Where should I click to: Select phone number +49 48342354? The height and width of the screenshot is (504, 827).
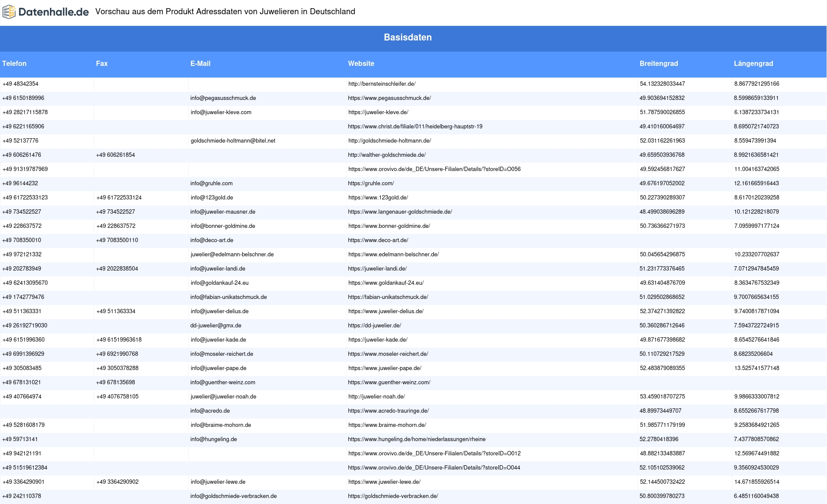(20, 84)
